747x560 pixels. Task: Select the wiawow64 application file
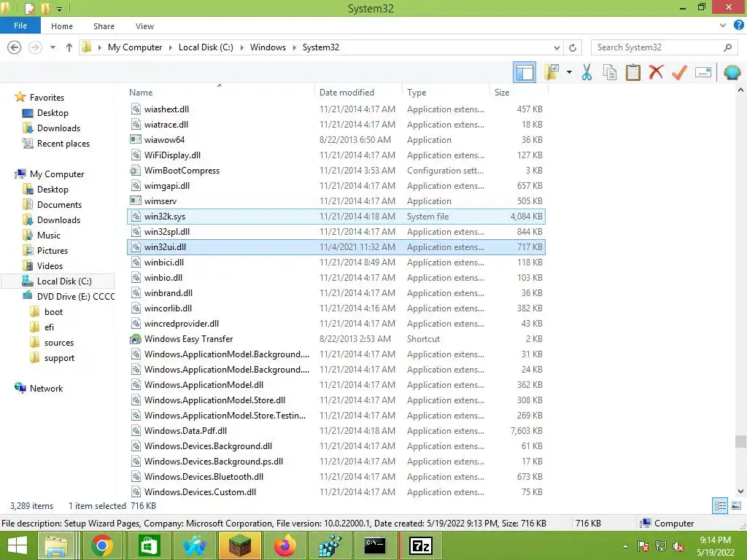[336, 140]
